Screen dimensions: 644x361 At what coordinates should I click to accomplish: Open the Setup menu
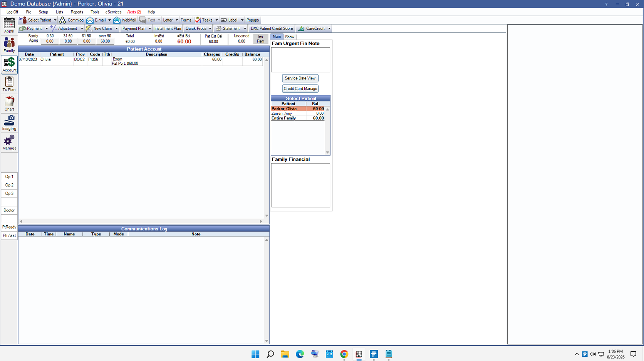click(x=43, y=12)
